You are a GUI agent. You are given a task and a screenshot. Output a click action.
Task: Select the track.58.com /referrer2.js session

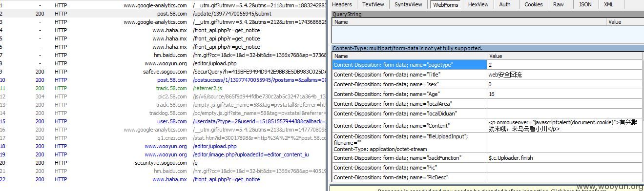pyautogui.click(x=163, y=88)
